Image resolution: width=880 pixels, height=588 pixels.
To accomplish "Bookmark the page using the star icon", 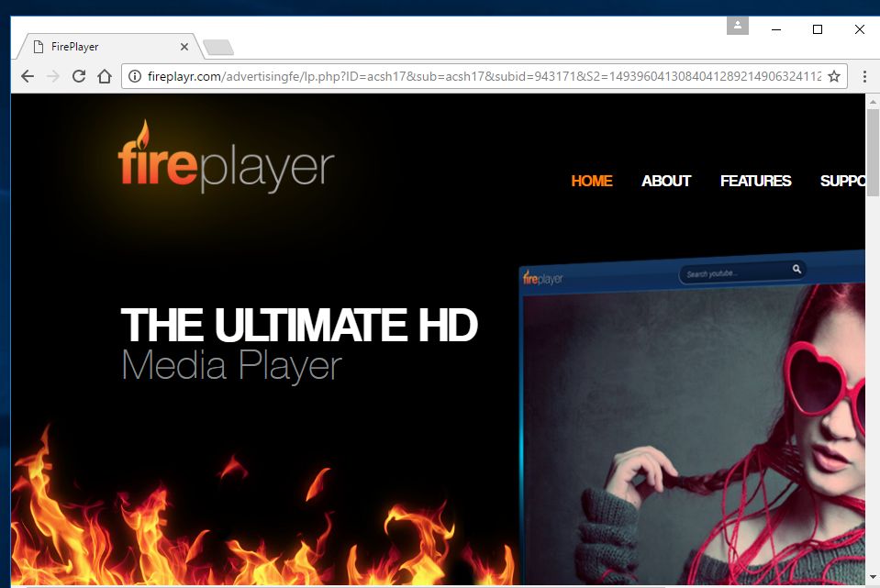I will pyautogui.click(x=833, y=76).
